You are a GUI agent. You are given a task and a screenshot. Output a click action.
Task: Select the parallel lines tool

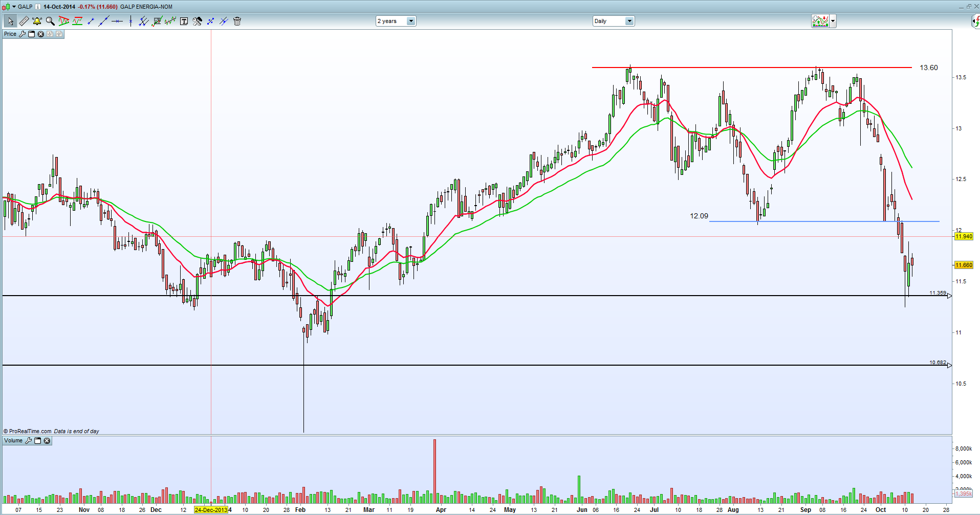pos(144,21)
